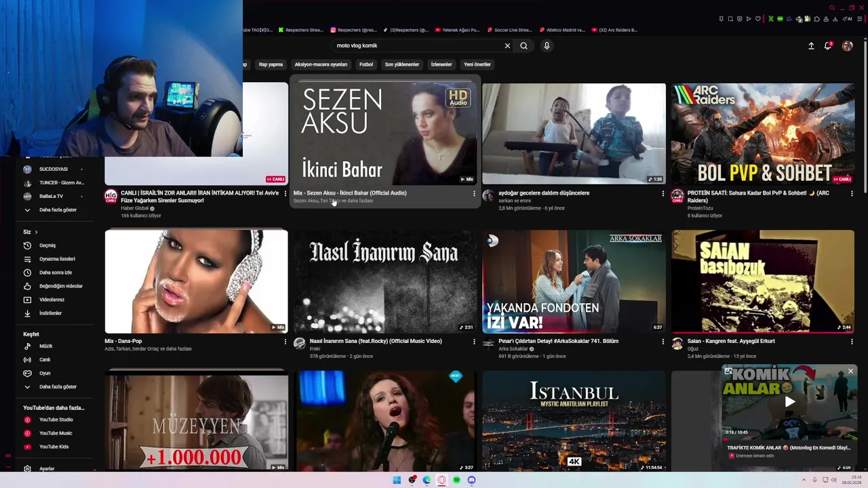Open Arka Sokaklar 741. Bölüm thumbnail
Viewport: 868px width, 488px height.
click(574, 281)
